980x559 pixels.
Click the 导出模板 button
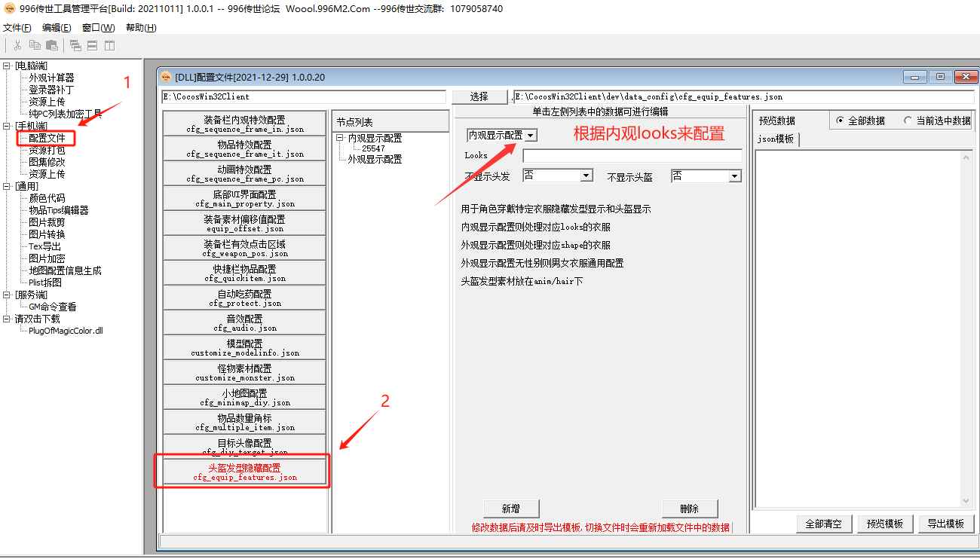[946, 524]
